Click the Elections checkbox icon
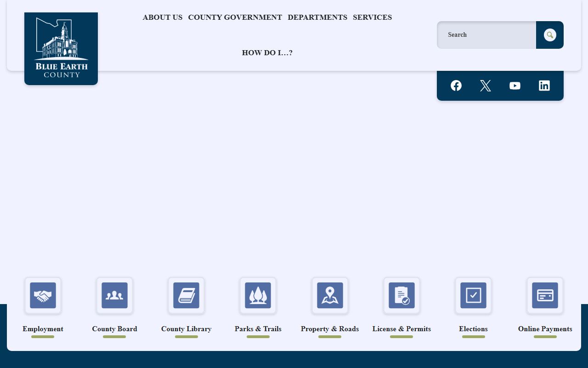 pyautogui.click(x=473, y=295)
